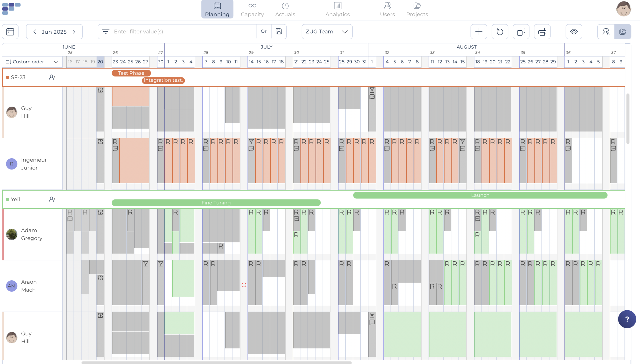This screenshot has width=640, height=364.
Task: Click the Test Phase milestone label
Action: [x=131, y=73]
